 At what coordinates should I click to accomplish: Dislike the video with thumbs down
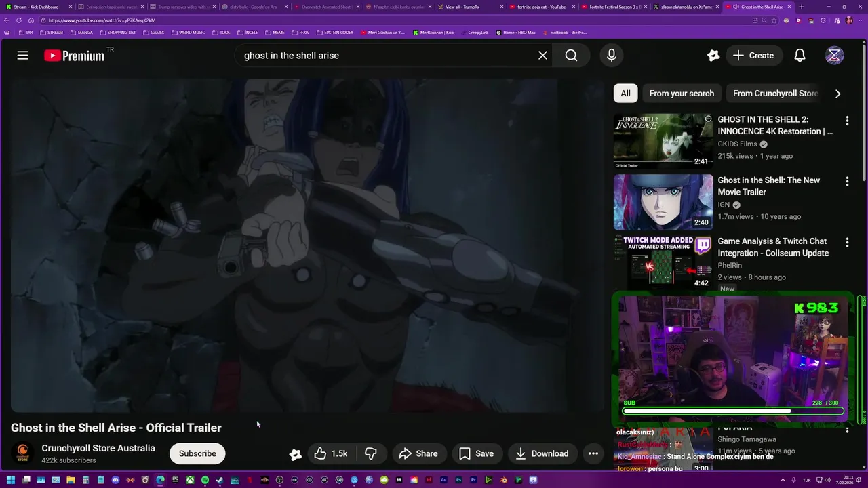pyautogui.click(x=372, y=453)
